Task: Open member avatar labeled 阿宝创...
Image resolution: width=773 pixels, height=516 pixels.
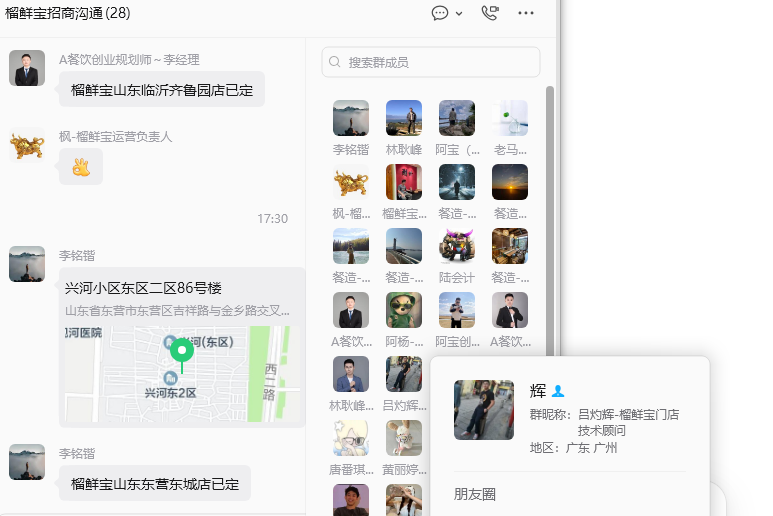Action: click(x=457, y=310)
